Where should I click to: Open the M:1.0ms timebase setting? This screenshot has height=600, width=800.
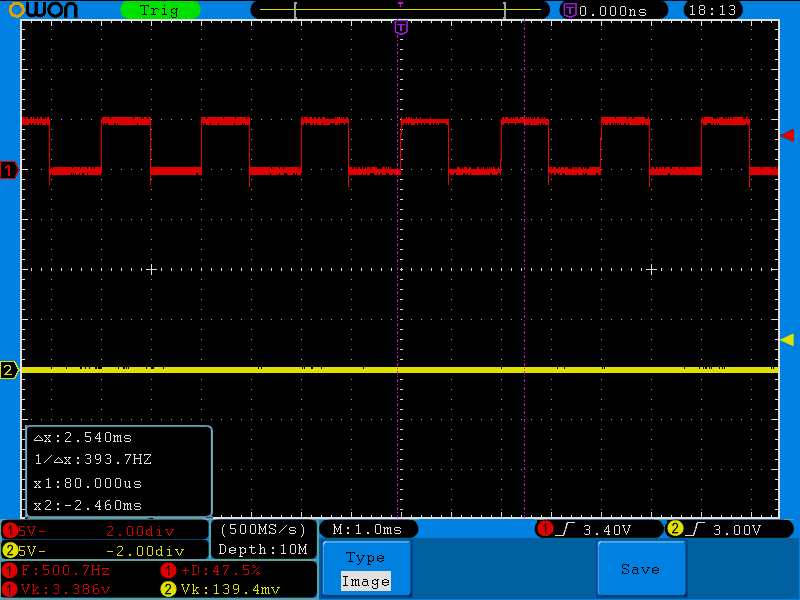click(368, 529)
